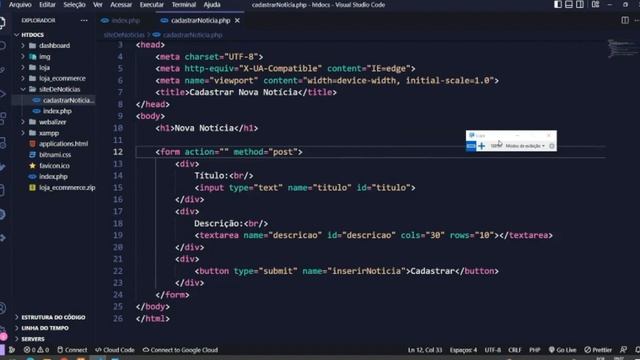
Task: Open settings gear in the Lupa window
Action: click(x=551, y=146)
